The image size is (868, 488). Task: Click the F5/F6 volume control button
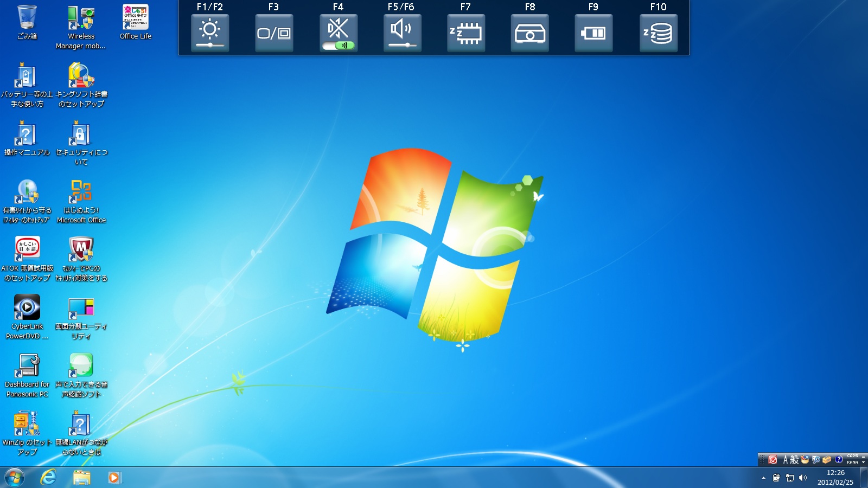402,33
